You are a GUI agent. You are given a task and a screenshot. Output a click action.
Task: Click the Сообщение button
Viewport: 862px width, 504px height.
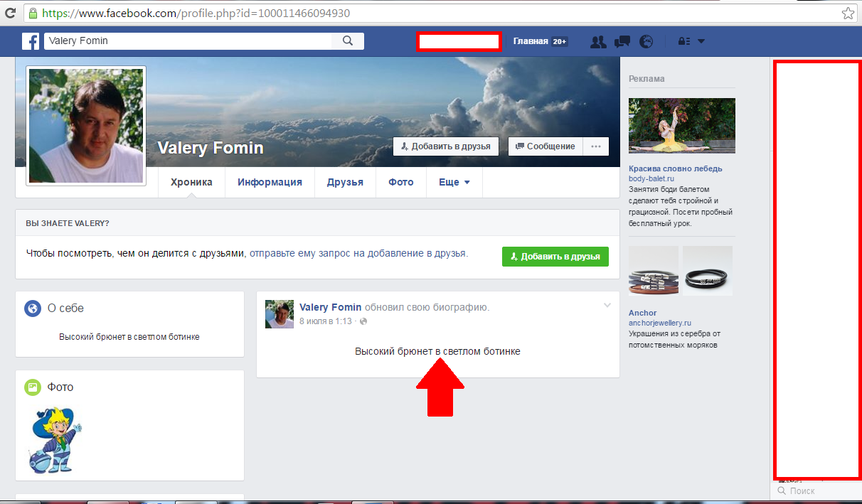546,146
